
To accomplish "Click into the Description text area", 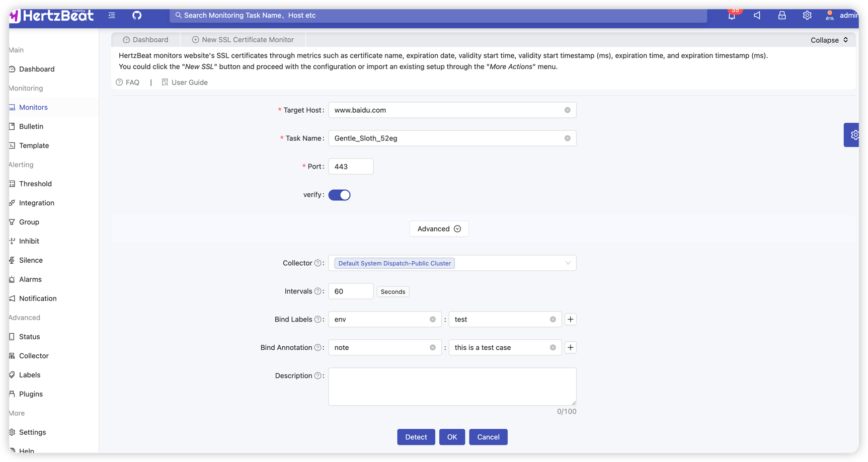I will [x=452, y=387].
